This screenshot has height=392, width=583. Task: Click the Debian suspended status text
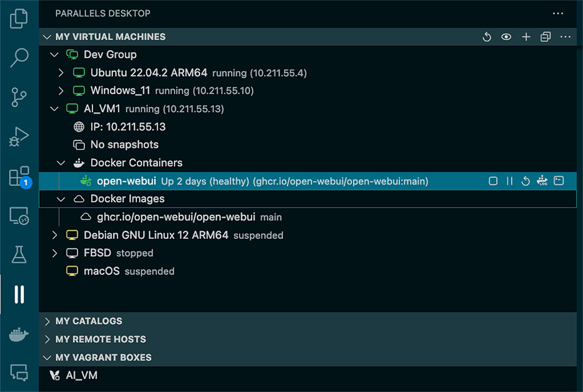point(259,235)
